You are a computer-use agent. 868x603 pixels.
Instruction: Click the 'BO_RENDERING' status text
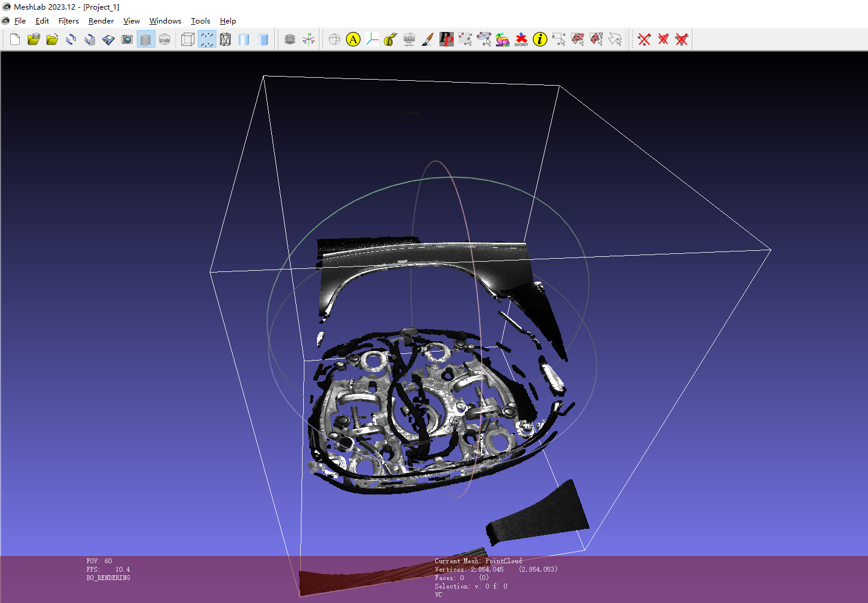point(108,578)
